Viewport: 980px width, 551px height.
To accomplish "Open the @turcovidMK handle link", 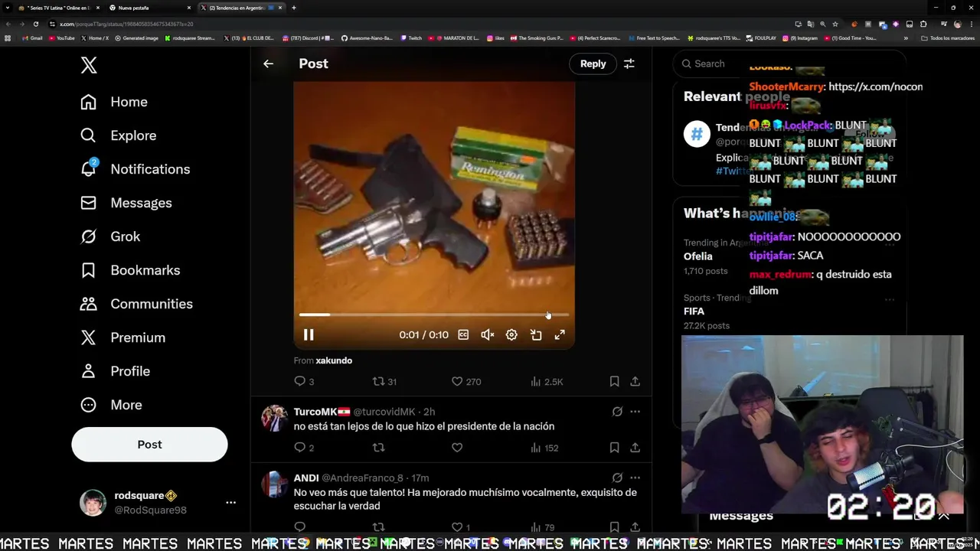I will coord(384,412).
